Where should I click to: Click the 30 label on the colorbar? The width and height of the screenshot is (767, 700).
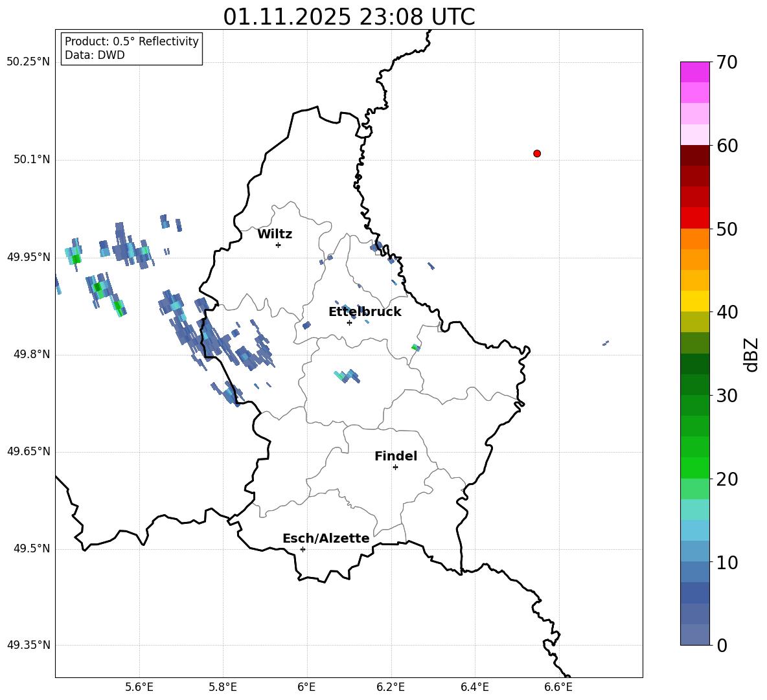[726, 396]
